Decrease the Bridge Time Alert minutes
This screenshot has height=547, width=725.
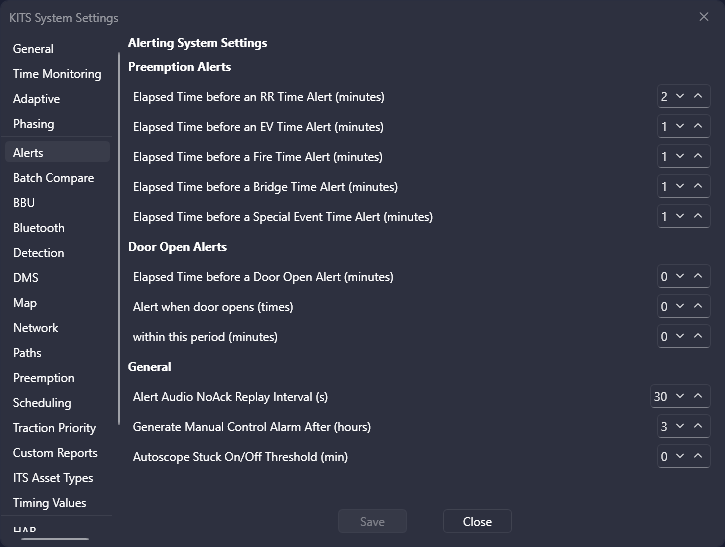point(680,187)
